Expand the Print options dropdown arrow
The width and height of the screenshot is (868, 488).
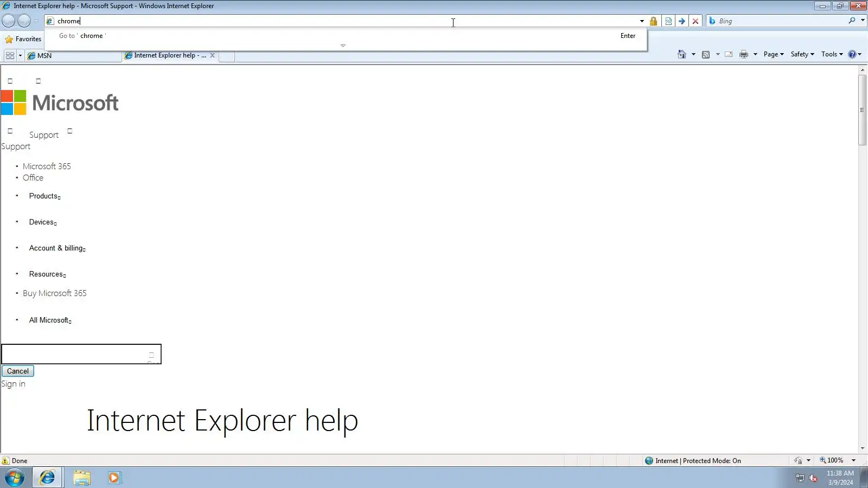pos(755,54)
